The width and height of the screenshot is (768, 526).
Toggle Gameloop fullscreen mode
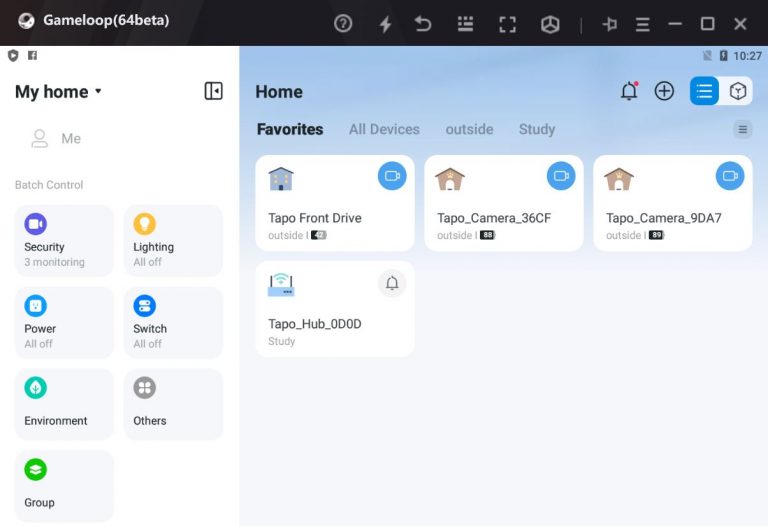(507, 23)
